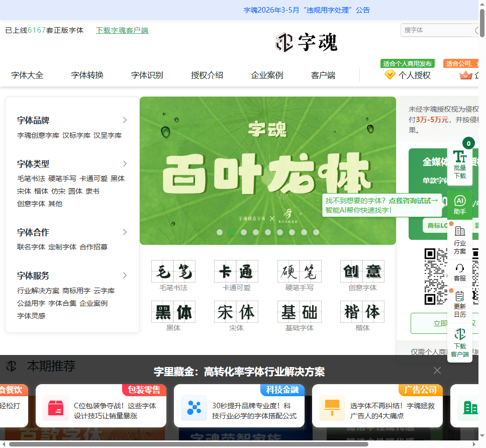Select the first banner carousel dot
Screen dimensions: 486x448
tap(220, 232)
